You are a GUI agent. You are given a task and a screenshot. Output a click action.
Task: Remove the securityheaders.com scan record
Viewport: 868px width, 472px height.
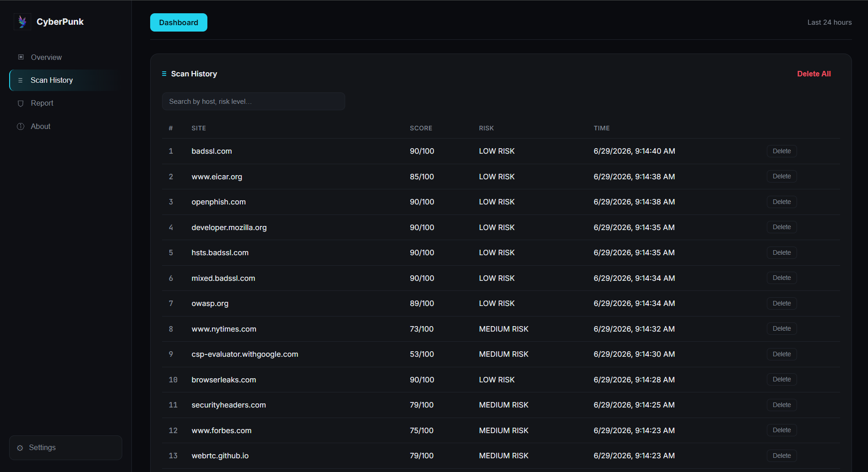point(781,405)
